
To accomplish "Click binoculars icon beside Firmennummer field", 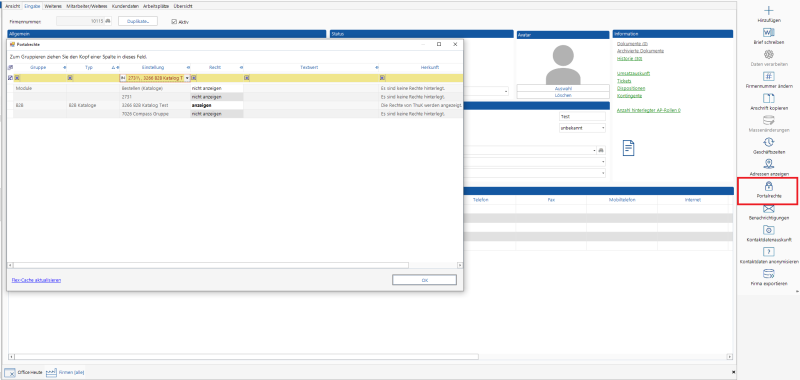I will (108, 21).
